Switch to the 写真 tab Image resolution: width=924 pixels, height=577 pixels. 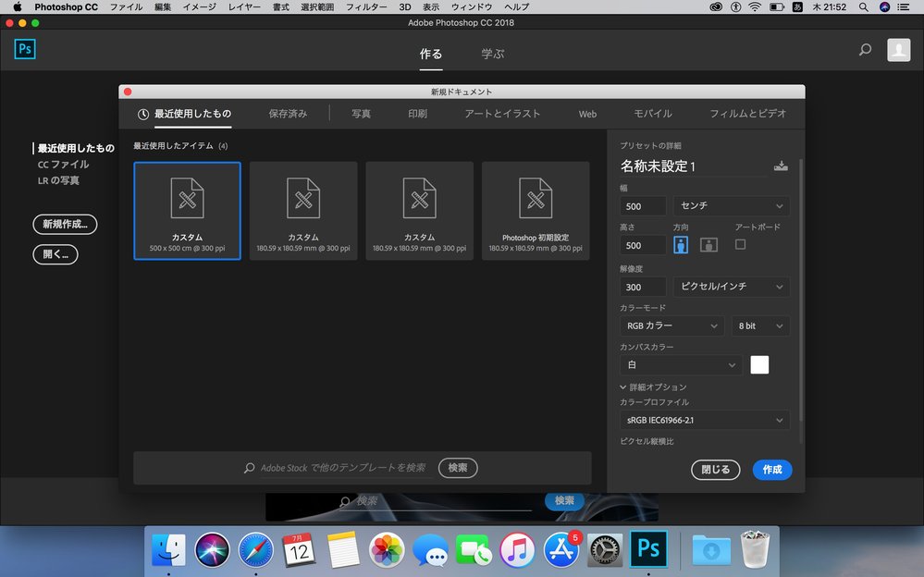pyautogui.click(x=361, y=114)
